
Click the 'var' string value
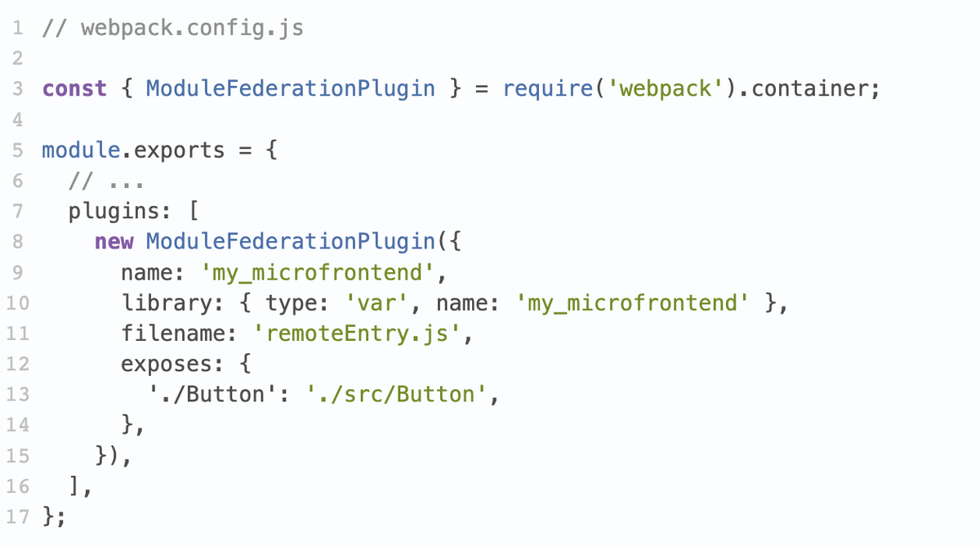[376, 303]
